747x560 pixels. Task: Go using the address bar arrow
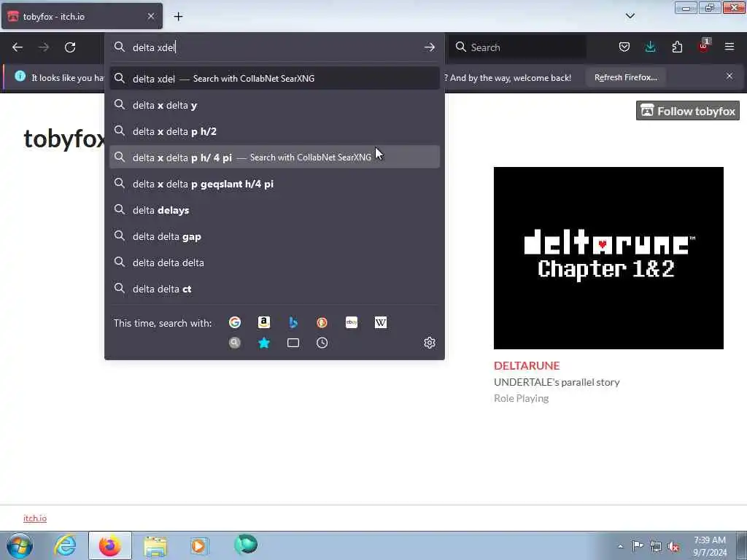(x=429, y=47)
